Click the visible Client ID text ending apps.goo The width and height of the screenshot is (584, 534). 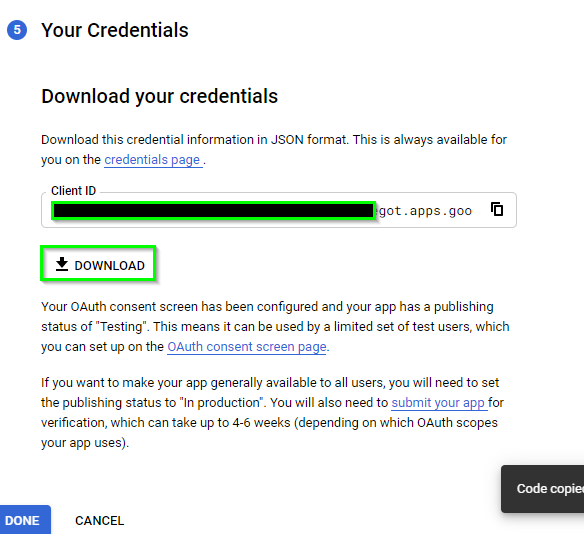coord(425,211)
